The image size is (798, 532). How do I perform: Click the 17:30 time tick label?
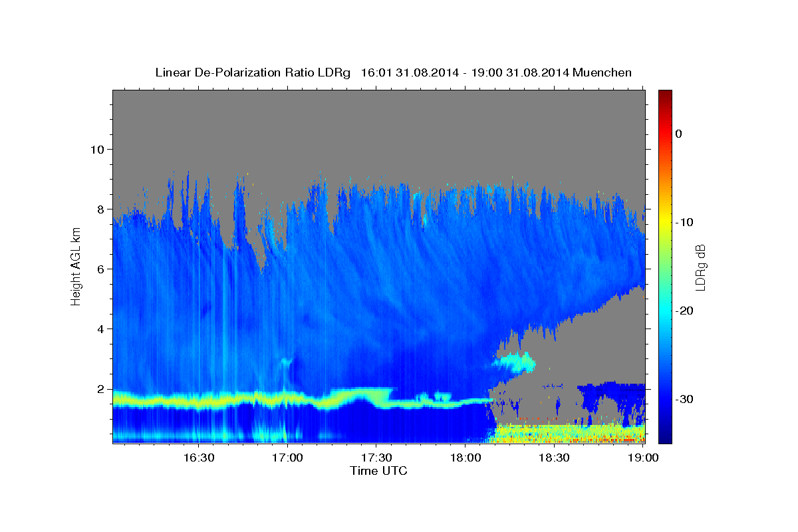click(x=376, y=458)
